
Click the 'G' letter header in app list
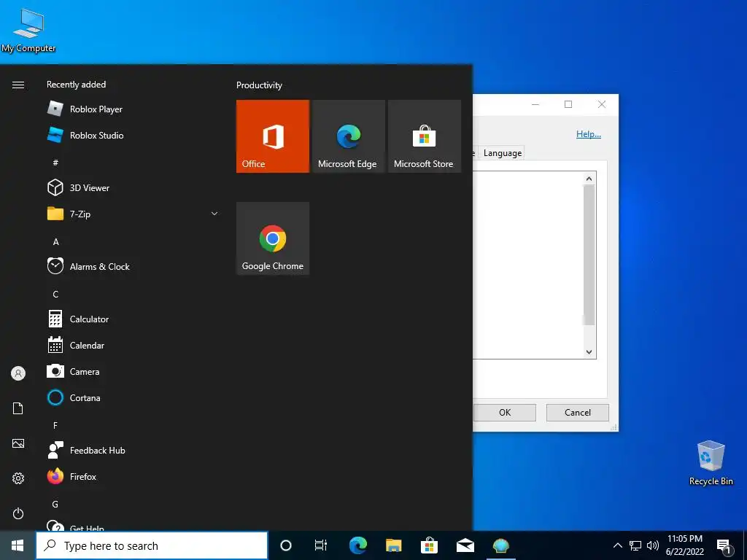[55, 505]
